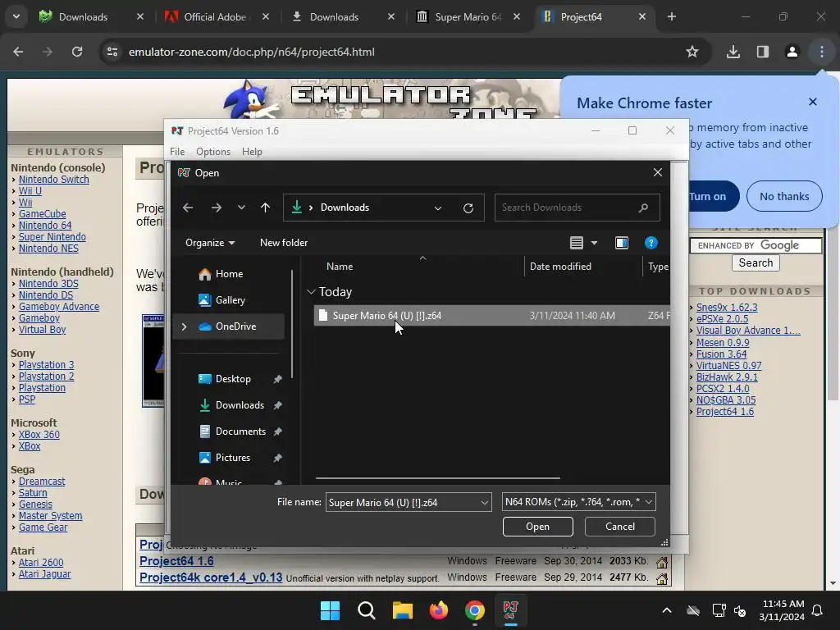
Task: Switch to the Official Adobe tab
Action: [215, 16]
